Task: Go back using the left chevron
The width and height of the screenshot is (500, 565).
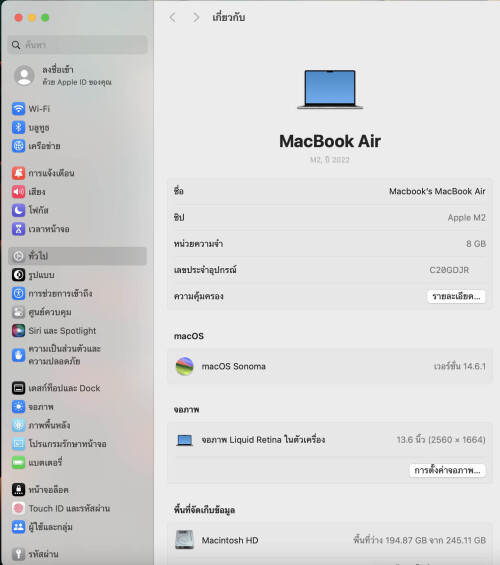Action: click(x=173, y=17)
